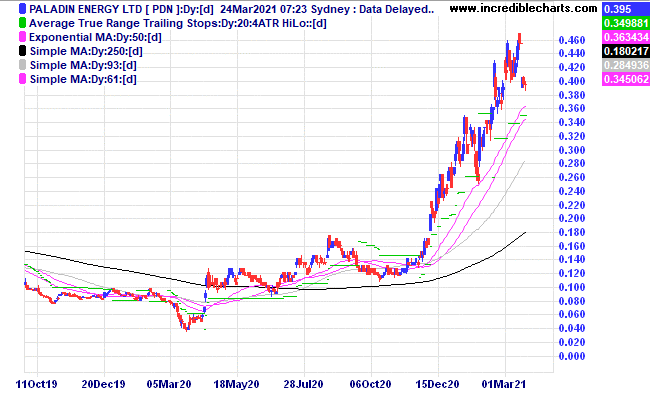Click the 0.100 price axis label
The width and height of the screenshot is (651, 395).
[x=572, y=287]
